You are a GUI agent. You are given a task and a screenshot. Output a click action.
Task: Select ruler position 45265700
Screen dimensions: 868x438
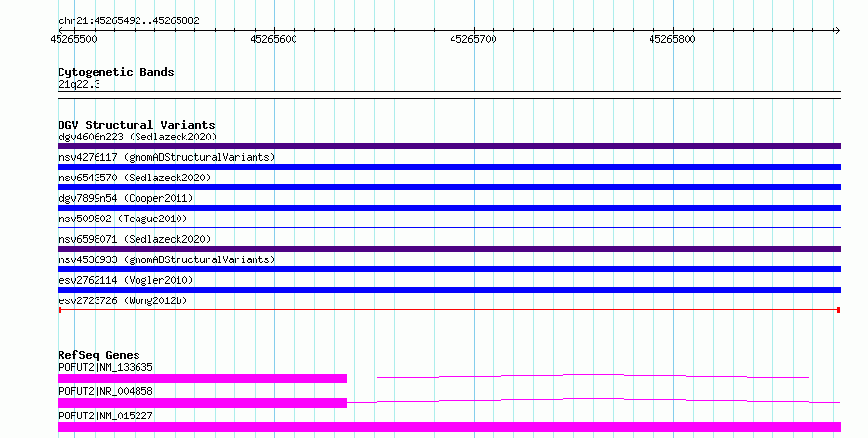pos(473,39)
